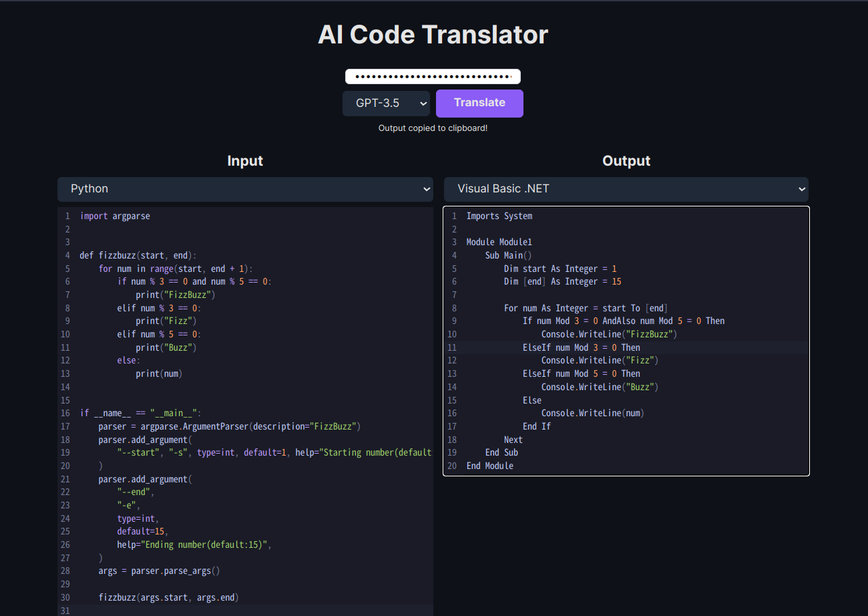Click the End Module line
868x616 pixels.
pos(490,465)
